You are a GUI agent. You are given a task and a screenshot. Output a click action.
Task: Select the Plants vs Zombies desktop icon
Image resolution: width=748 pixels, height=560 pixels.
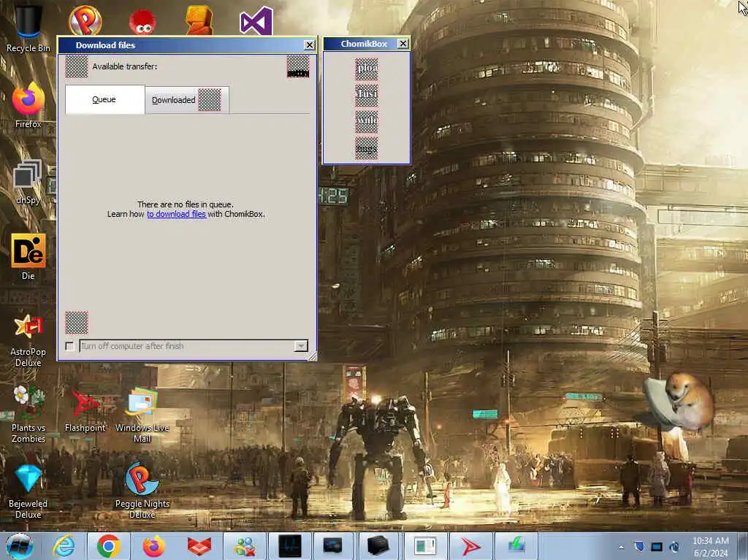(28, 414)
